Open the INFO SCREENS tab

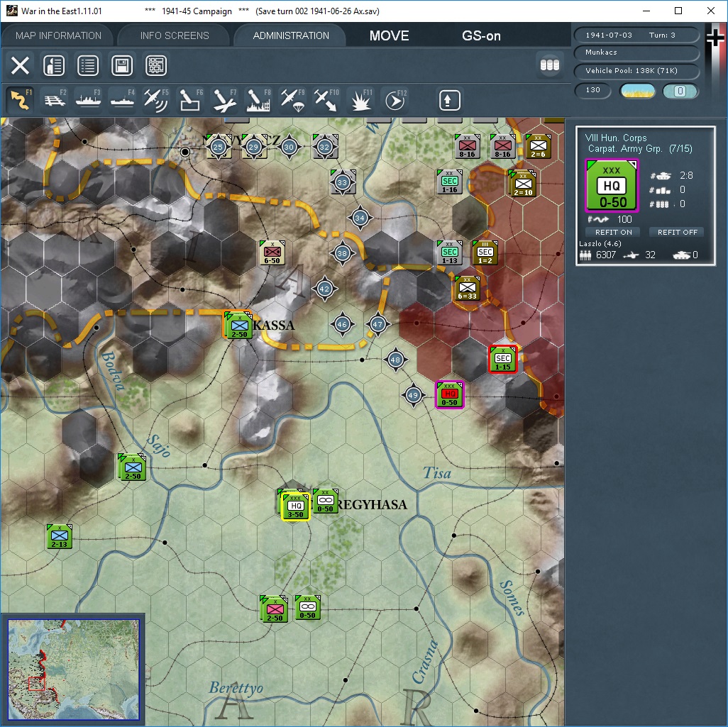pos(175,35)
